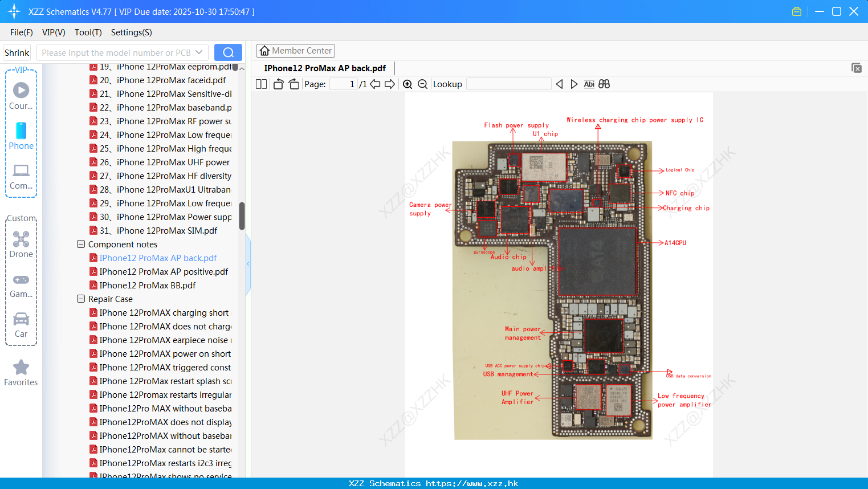Open xzz.hk link in status bar
The image size is (868, 489).
pos(472,483)
